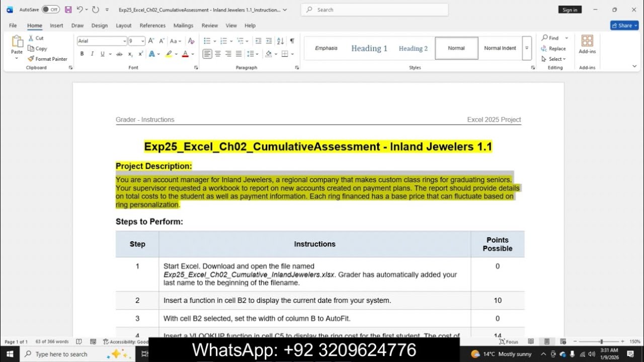Click the Paste clipboard icon
Viewport: 644px width, 362px height.
click(x=17, y=42)
